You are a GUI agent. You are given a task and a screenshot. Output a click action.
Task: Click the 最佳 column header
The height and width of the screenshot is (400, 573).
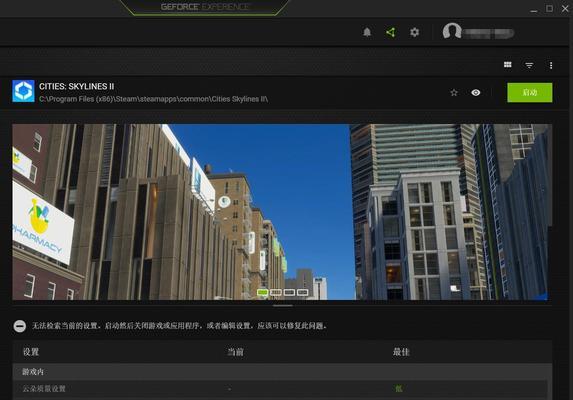click(401, 352)
